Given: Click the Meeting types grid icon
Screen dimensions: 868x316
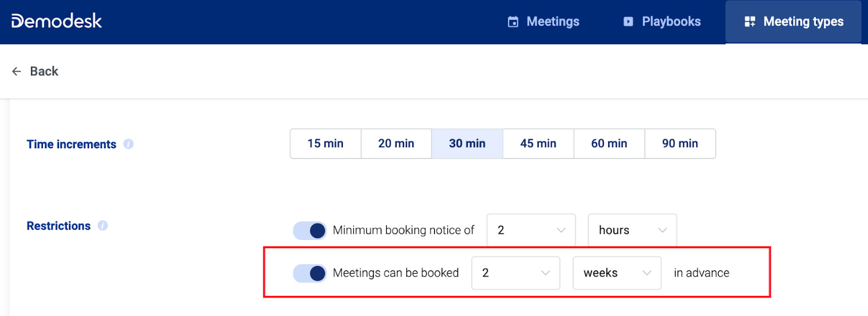Looking at the screenshot, I should (x=749, y=21).
